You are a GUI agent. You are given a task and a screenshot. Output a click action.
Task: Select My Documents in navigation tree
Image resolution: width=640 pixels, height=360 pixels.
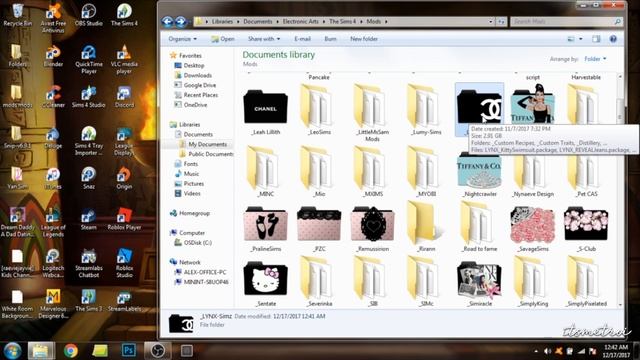(203, 144)
